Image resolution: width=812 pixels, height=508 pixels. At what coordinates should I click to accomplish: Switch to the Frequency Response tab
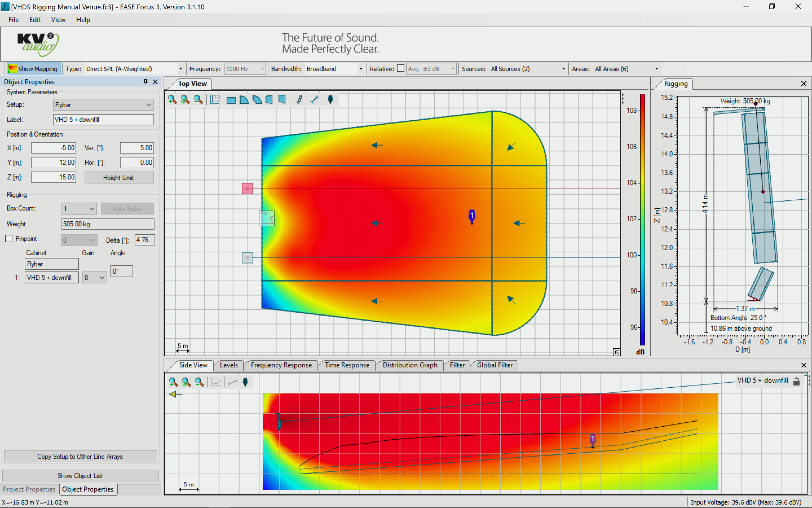coord(281,365)
